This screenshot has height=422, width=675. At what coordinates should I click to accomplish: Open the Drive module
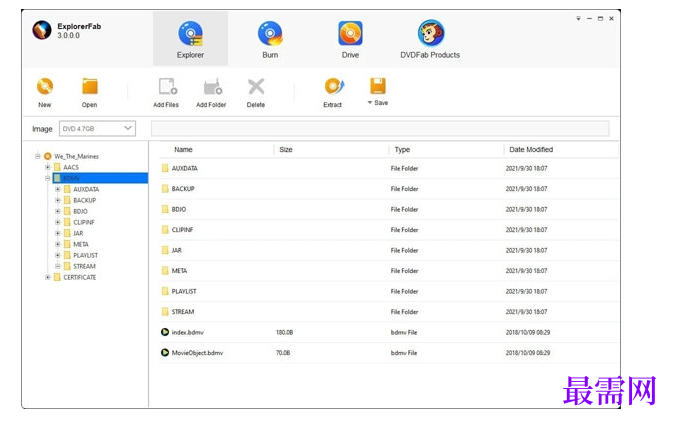click(x=350, y=39)
